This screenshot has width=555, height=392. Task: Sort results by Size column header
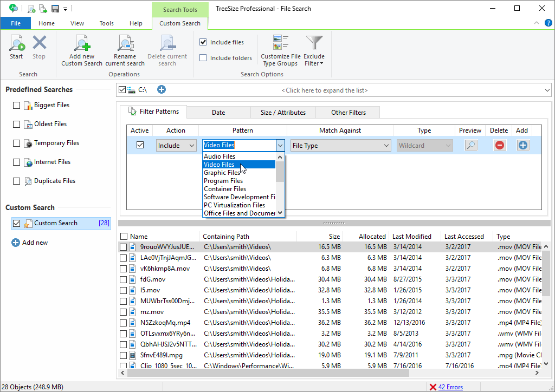(x=320, y=237)
